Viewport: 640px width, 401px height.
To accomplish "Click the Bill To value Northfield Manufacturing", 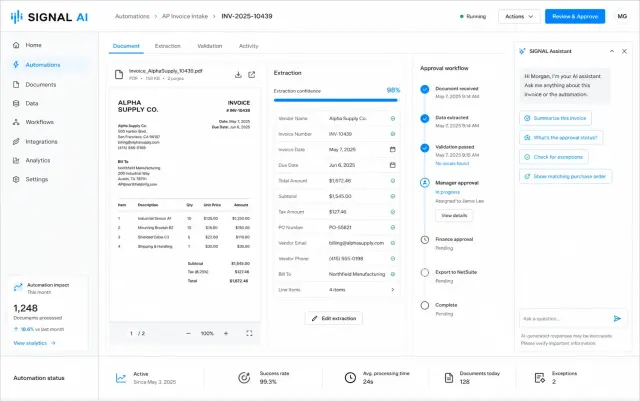I will [x=357, y=274].
